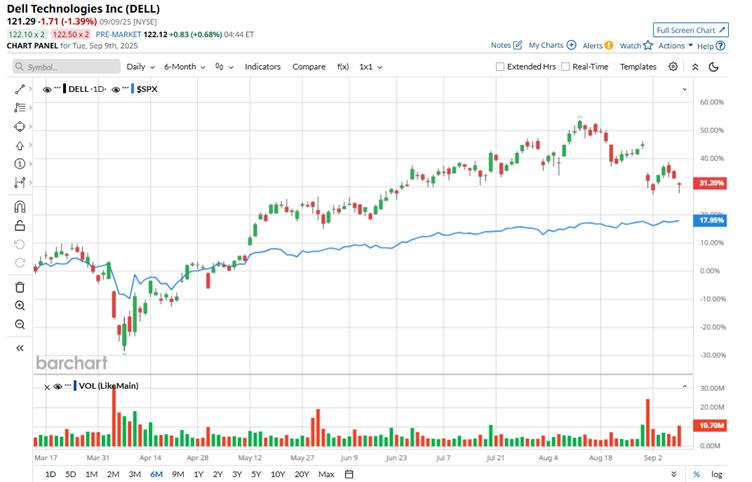Click the undo arrow icon
The height and width of the screenshot is (482, 752).
click(x=20, y=245)
